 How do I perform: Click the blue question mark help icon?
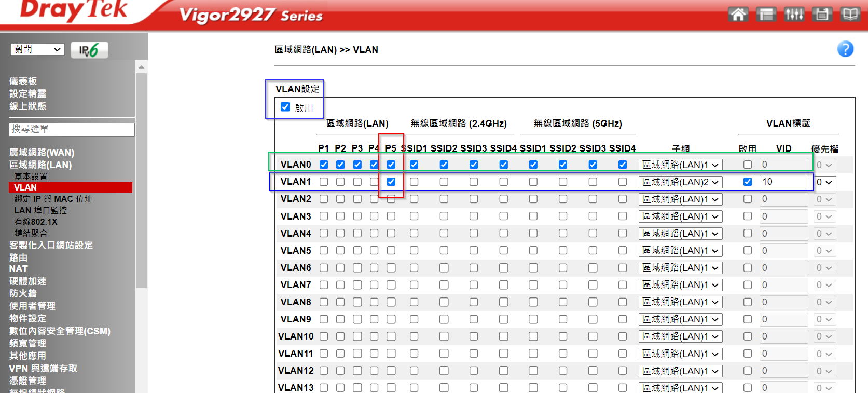click(x=845, y=49)
